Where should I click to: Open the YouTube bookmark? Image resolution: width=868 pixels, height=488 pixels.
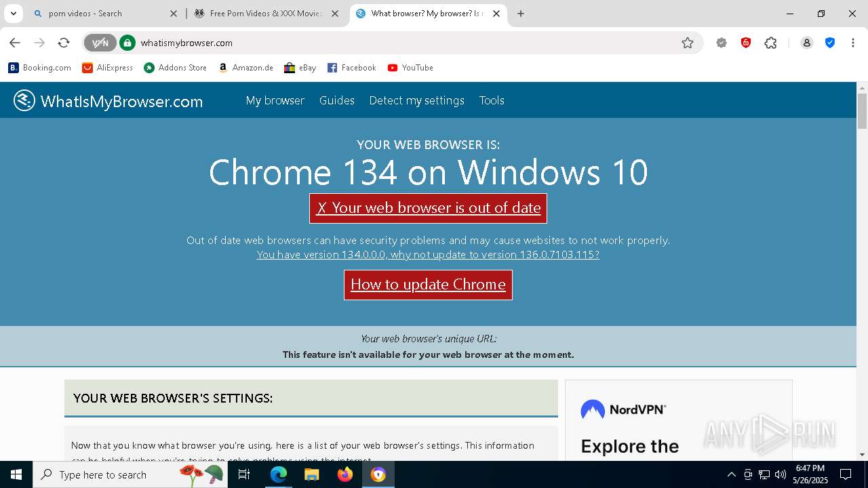[410, 68]
